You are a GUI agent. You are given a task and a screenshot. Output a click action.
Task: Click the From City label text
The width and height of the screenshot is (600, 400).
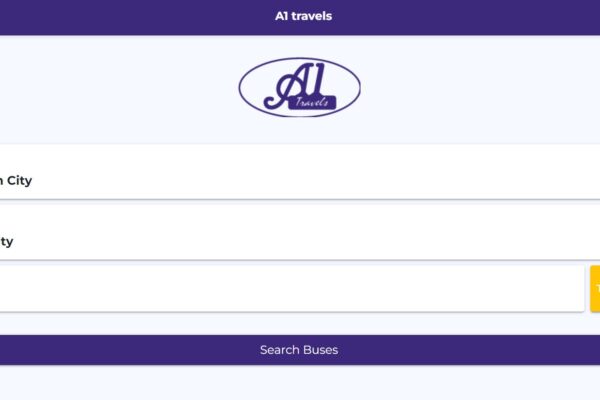[16, 181]
